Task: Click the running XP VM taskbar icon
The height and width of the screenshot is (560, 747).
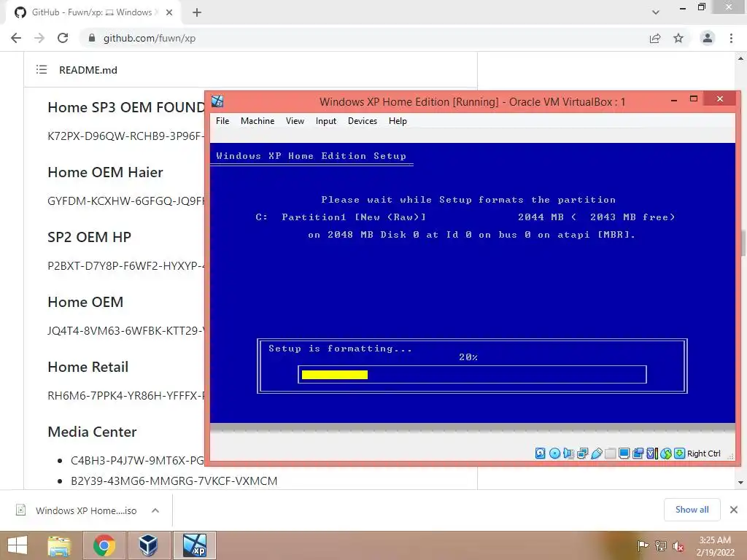Action: pyautogui.click(x=194, y=545)
